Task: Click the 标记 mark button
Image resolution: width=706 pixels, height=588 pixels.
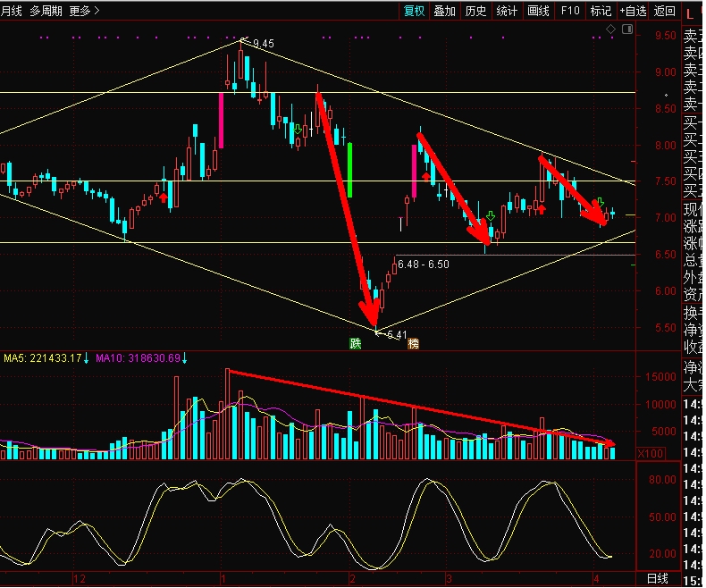Action: click(x=601, y=11)
